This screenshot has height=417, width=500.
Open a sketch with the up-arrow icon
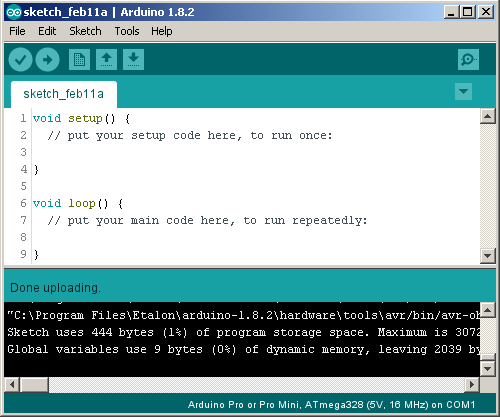tap(106, 60)
